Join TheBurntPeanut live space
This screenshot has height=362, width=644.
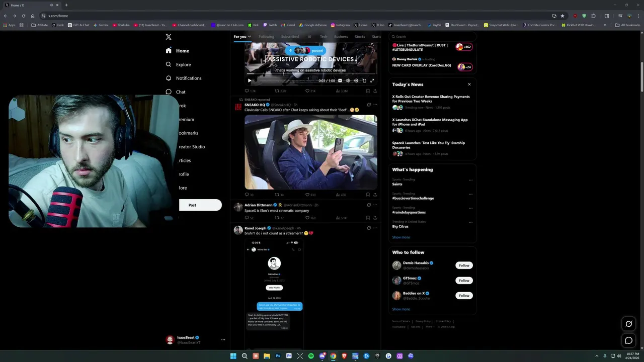432,47
